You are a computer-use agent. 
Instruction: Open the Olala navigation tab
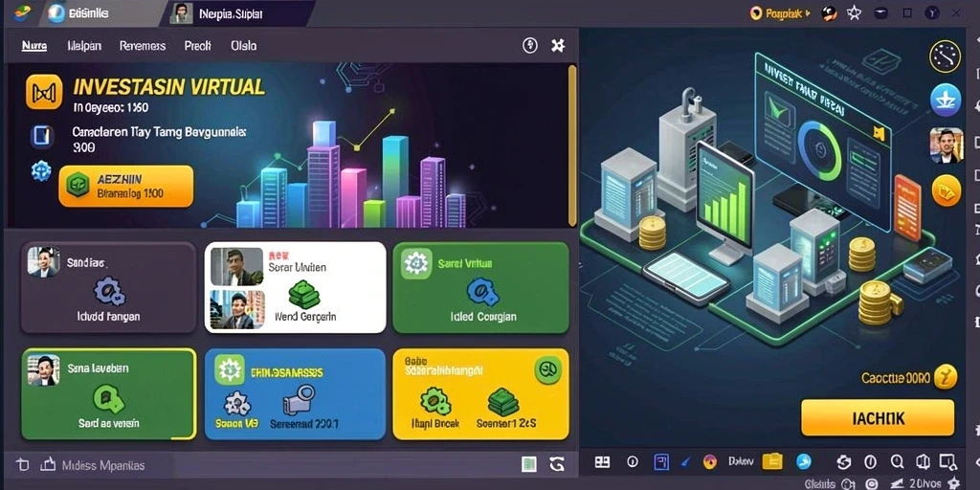[244, 46]
